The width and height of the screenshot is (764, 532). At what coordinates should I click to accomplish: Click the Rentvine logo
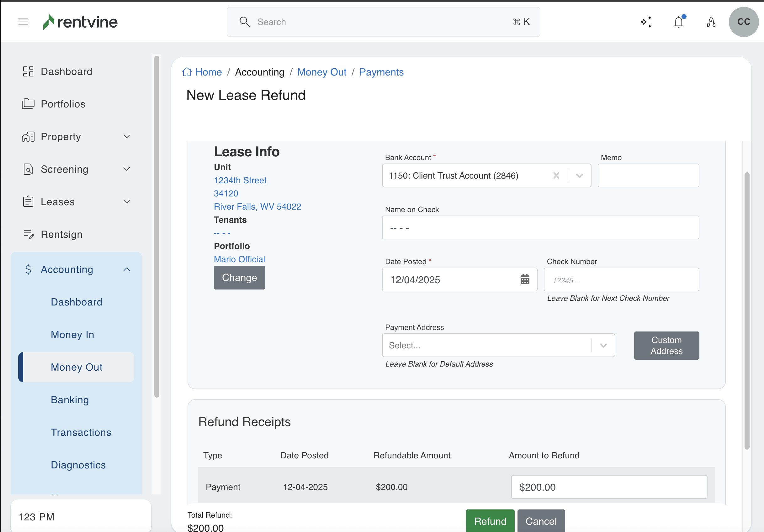(80, 22)
